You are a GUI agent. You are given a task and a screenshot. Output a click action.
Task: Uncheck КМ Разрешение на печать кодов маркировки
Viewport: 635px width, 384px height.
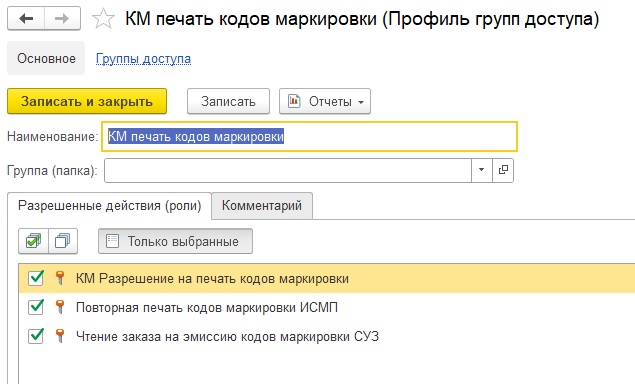36,278
